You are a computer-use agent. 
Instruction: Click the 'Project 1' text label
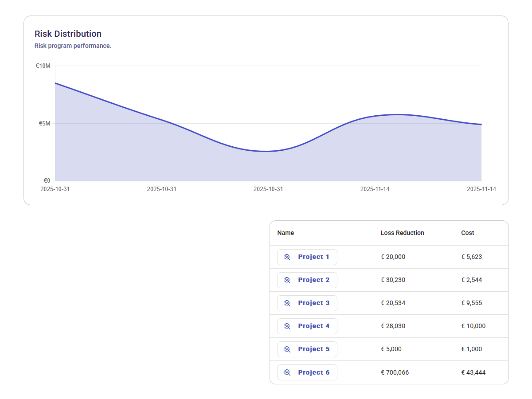tap(313, 257)
